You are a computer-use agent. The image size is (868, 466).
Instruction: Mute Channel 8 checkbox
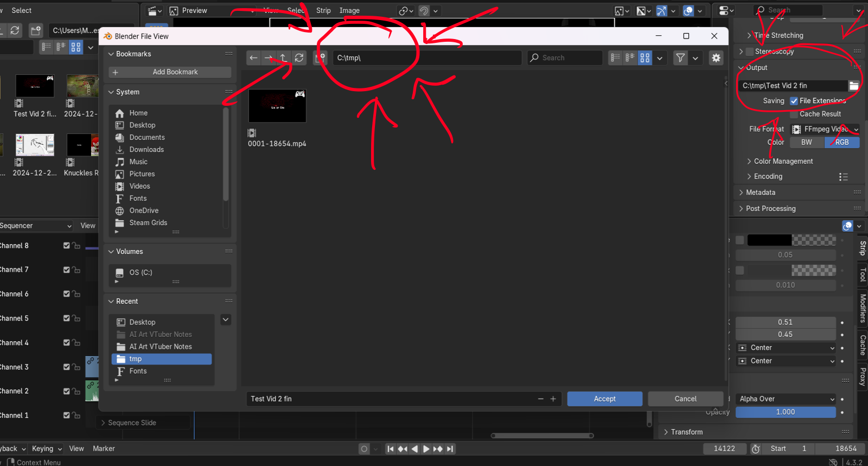pyautogui.click(x=67, y=246)
